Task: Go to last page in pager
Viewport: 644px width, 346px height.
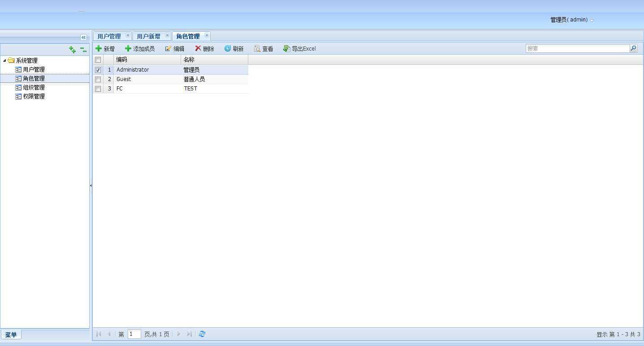Action: point(189,334)
